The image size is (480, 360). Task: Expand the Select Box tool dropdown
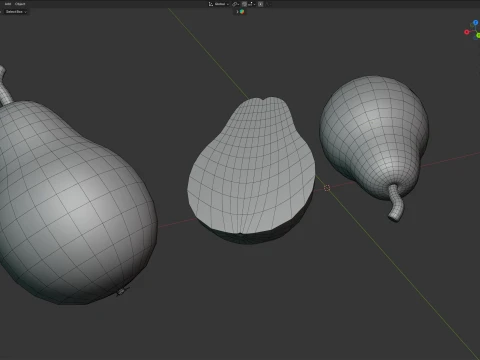click(x=16, y=12)
